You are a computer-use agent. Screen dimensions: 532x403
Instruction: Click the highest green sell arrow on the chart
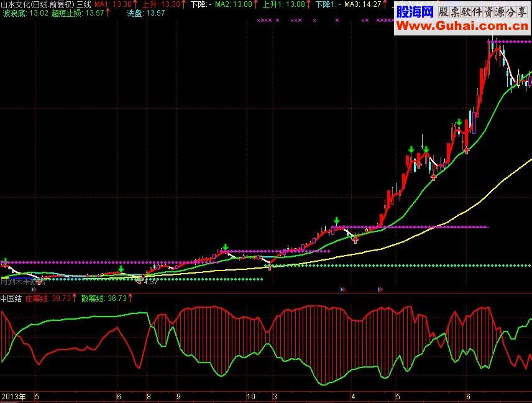(x=459, y=122)
